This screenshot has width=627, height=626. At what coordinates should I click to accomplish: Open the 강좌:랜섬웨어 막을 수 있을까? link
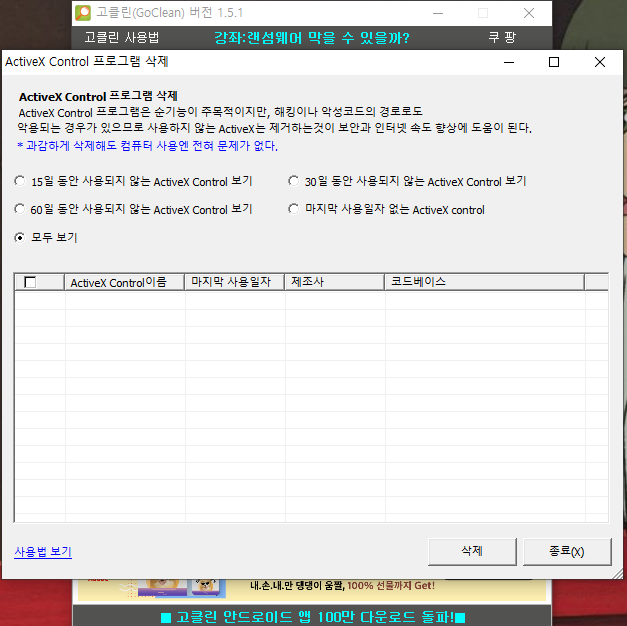coord(312,38)
